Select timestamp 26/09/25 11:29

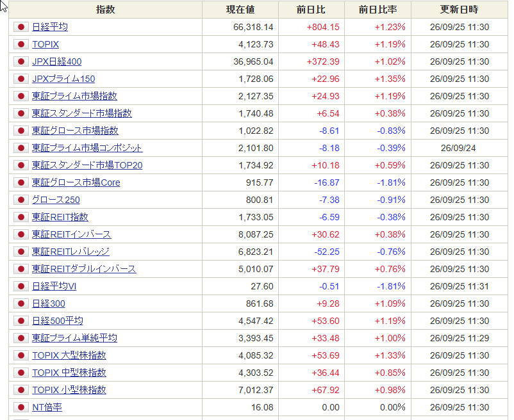pos(460,339)
